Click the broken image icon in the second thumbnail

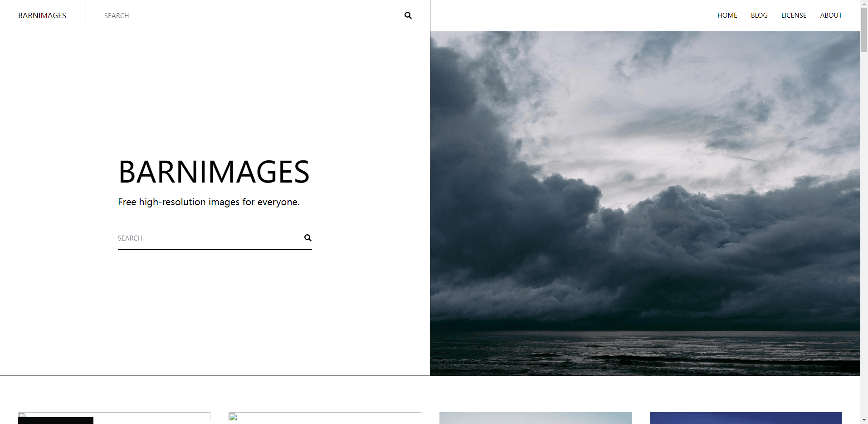pos(233,417)
